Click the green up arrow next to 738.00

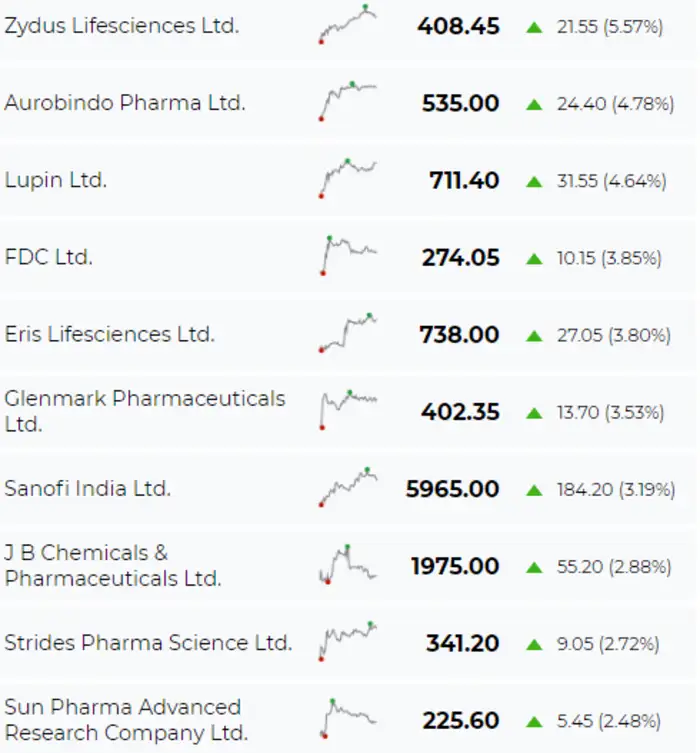coord(534,335)
